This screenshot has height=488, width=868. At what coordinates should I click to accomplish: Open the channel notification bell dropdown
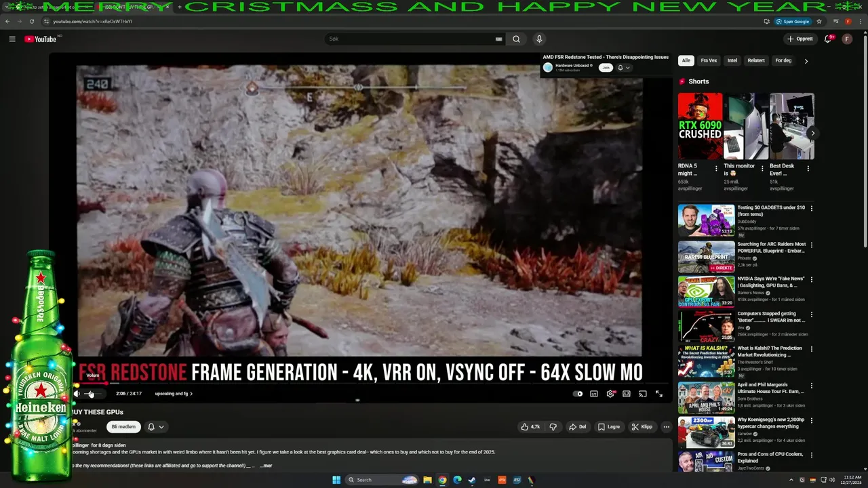tap(156, 427)
